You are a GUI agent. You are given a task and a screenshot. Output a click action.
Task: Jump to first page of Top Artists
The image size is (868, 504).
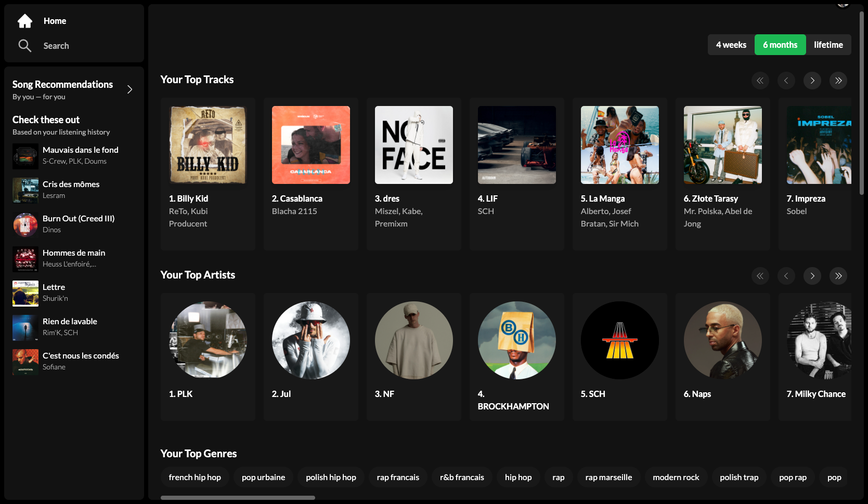pos(760,276)
